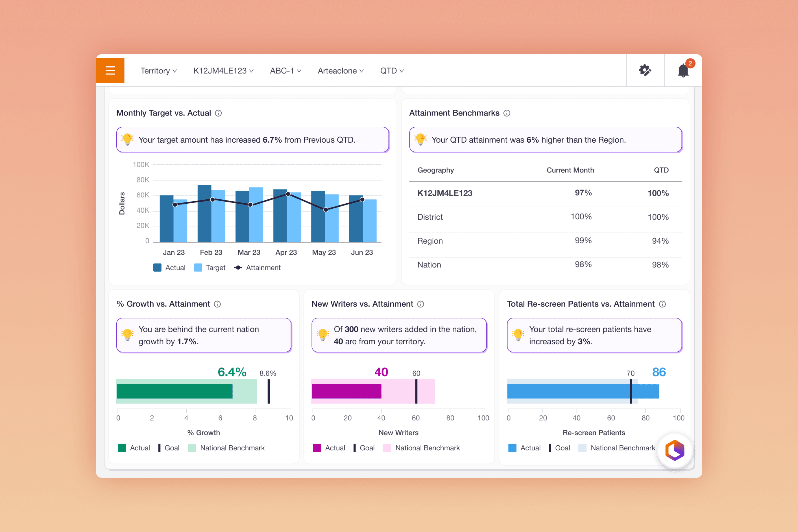The width and height of the screenshot is (798, 532).
Task: Click the QTD column header in table
Action: click(x=661, y=170)
